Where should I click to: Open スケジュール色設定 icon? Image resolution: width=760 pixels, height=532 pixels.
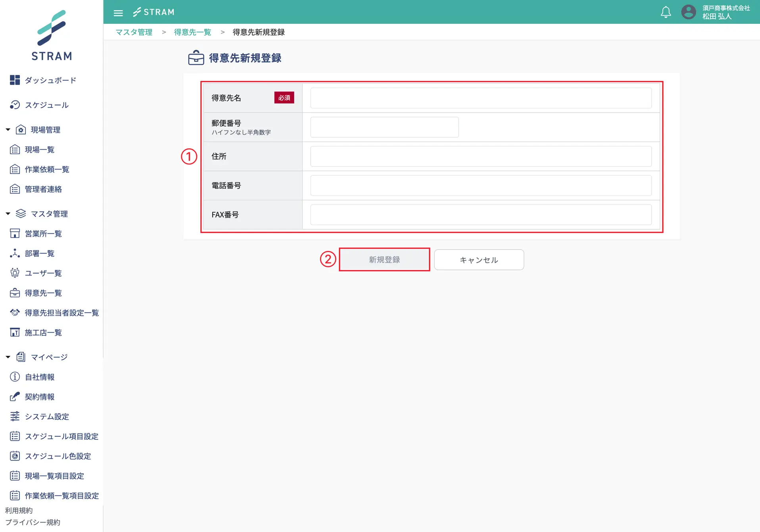pyautogui.click(x=15, y=456)
